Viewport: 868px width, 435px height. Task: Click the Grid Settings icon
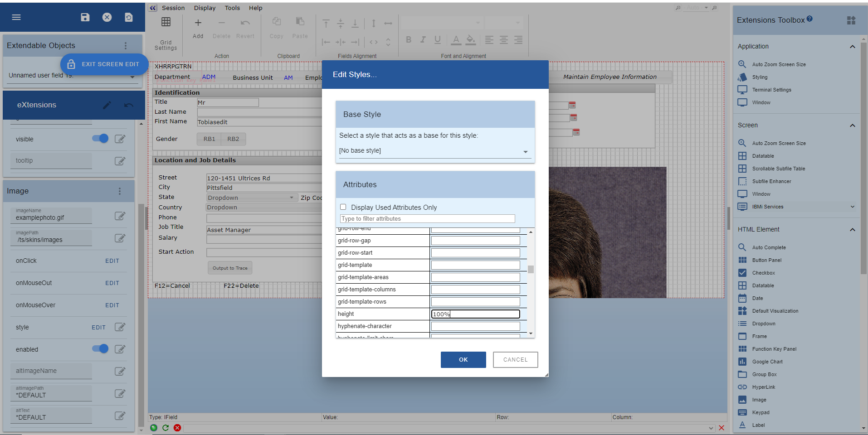(x=166, y=22)
